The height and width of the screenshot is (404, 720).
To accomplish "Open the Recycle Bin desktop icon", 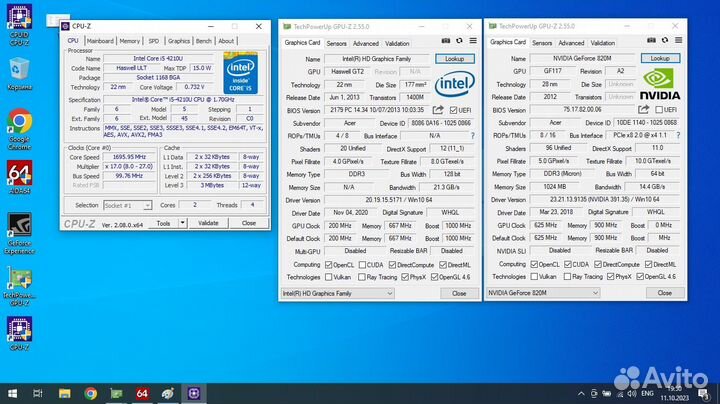I will (19, 73).
